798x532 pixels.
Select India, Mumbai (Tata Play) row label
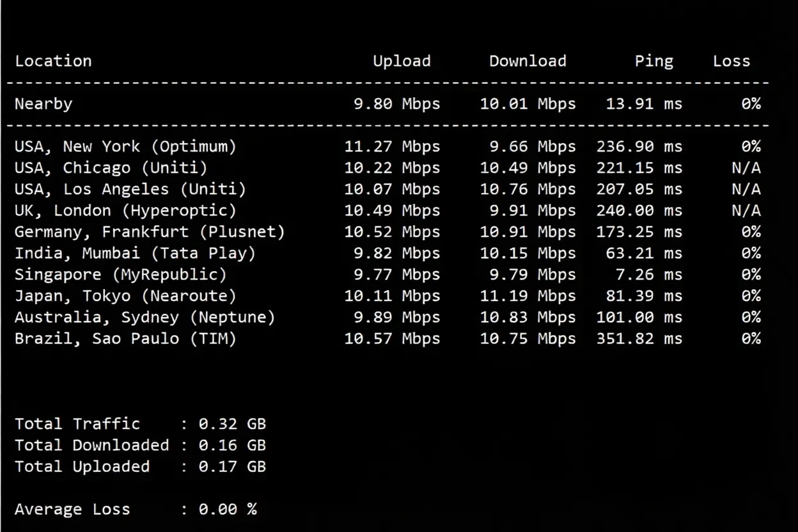(x=135, y=254)
